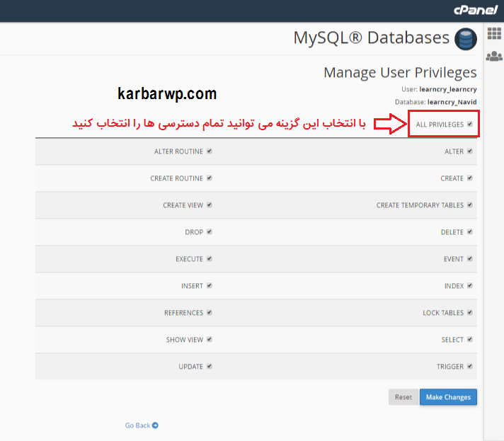This screenshot has width=504, height=441.
Task: Open the User Manager people icon
Action: coord(494,56)
